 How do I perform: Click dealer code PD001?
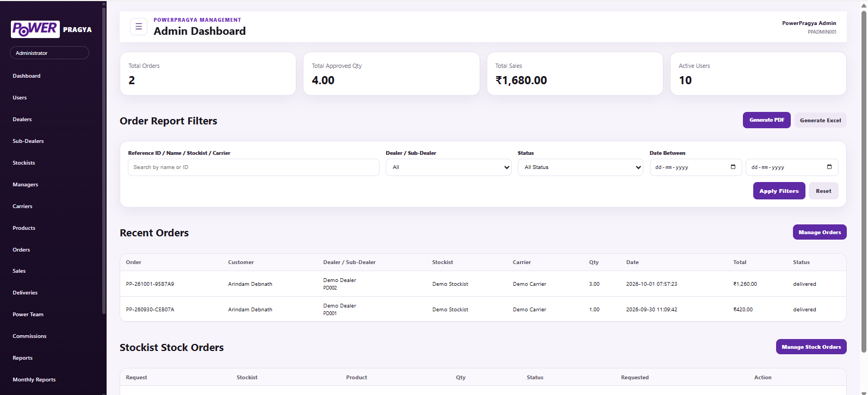330,314
